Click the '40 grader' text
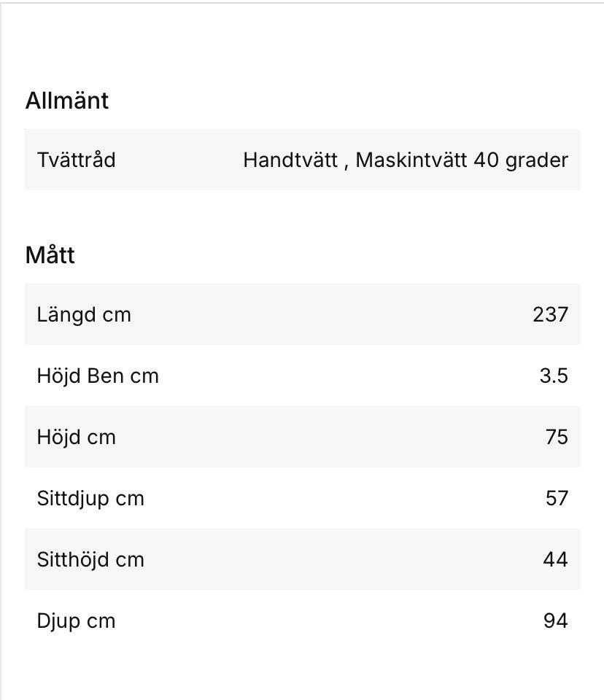604x700 pixels. coord(521,160)
